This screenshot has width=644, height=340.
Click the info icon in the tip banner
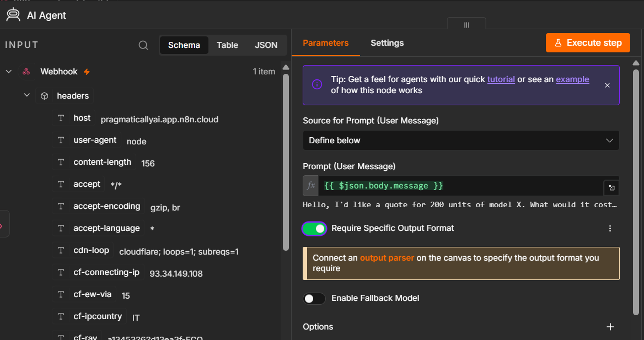[317, 85]
